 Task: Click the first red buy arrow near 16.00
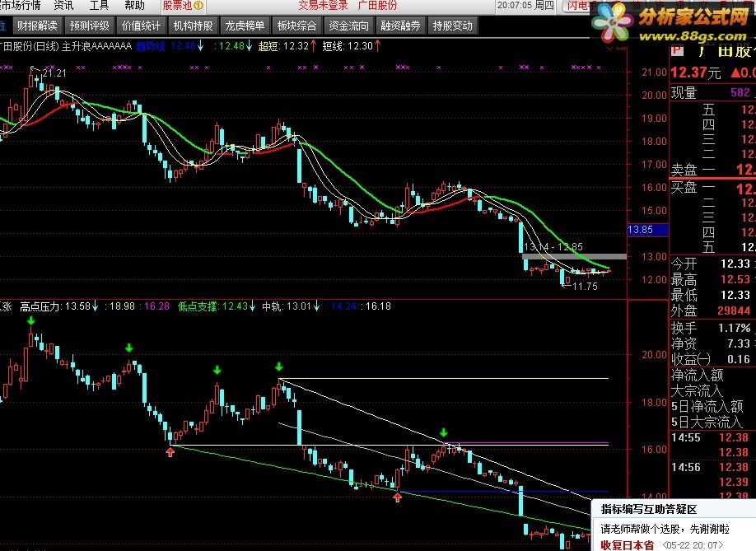tap(170, 451)
